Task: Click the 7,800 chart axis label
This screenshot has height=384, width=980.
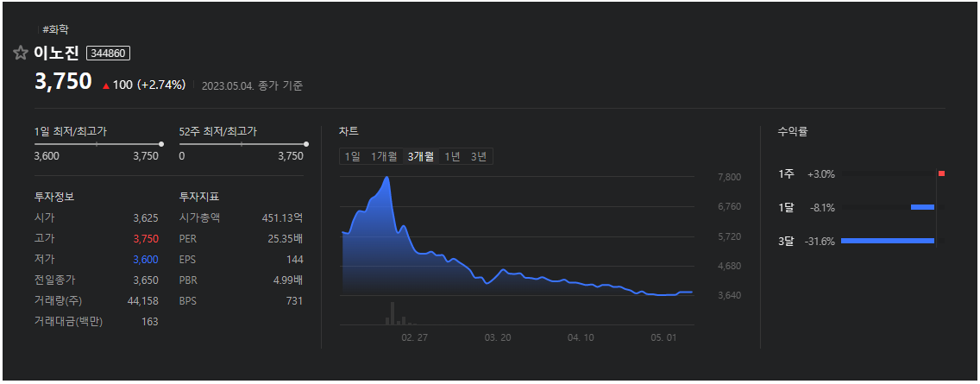Action: coord(729,177)
